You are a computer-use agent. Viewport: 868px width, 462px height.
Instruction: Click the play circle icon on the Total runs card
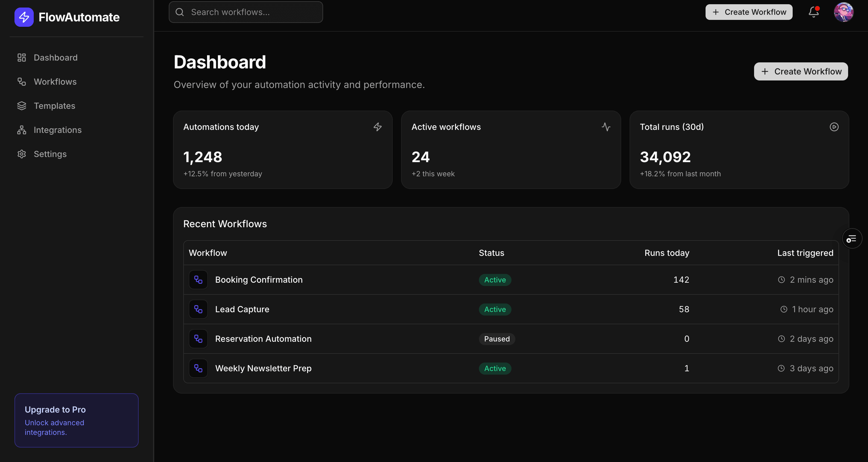[x=834, y=127]
